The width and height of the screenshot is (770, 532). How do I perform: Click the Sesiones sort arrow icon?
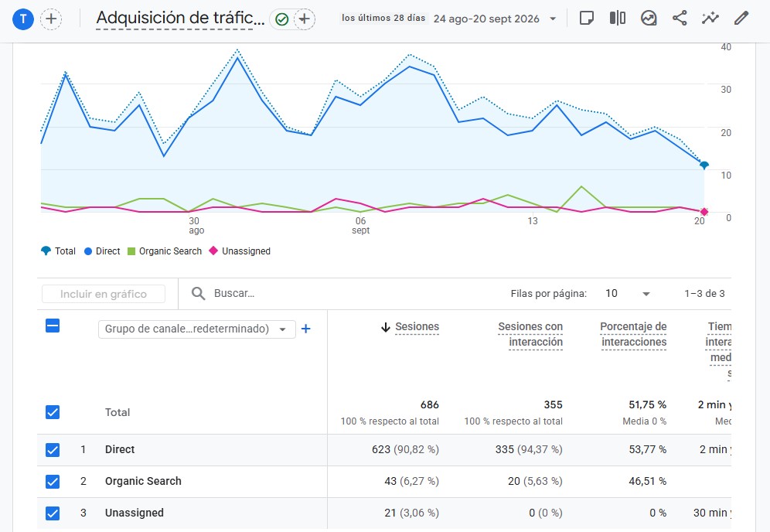[x=386, y=327]
